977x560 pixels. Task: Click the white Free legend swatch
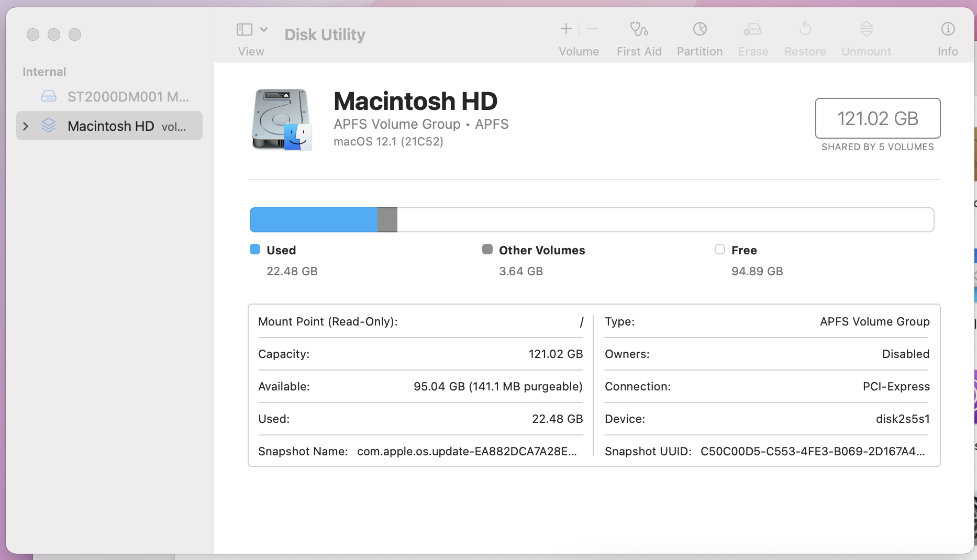[720, 249]
